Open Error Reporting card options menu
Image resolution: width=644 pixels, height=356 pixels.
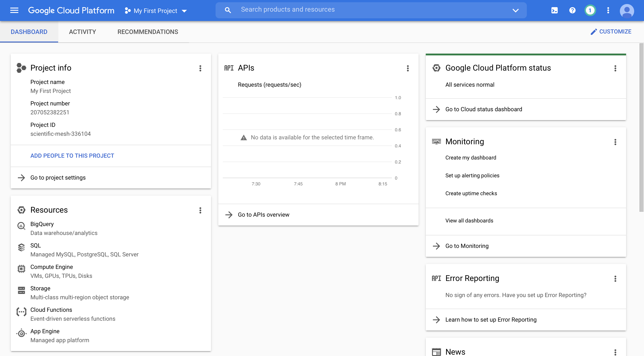point(615,279)
